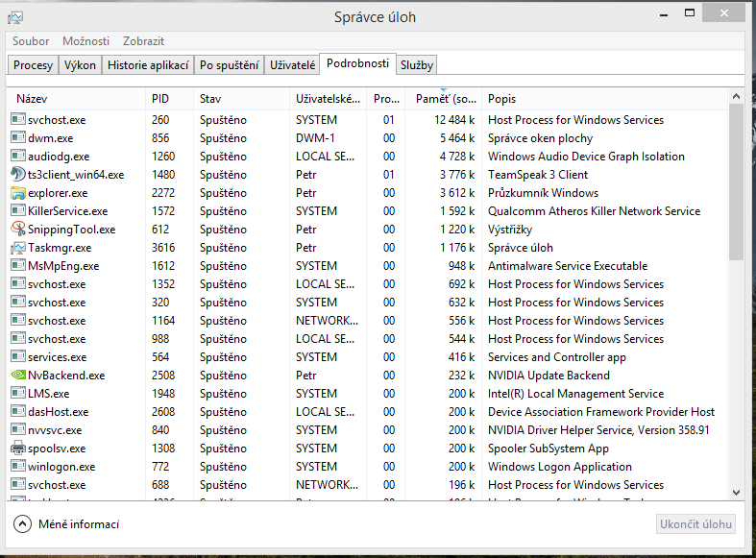Open the Historie aplikací tab

(146, 65)
